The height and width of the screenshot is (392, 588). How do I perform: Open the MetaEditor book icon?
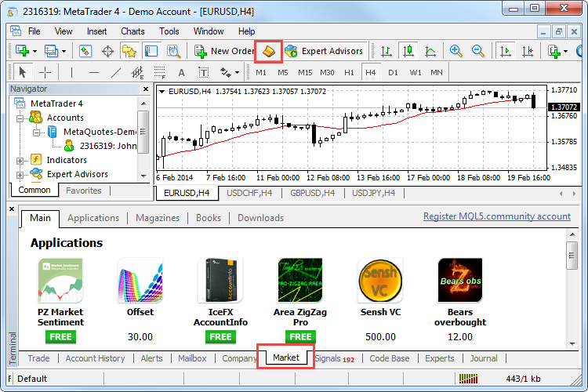pos(269,51)
